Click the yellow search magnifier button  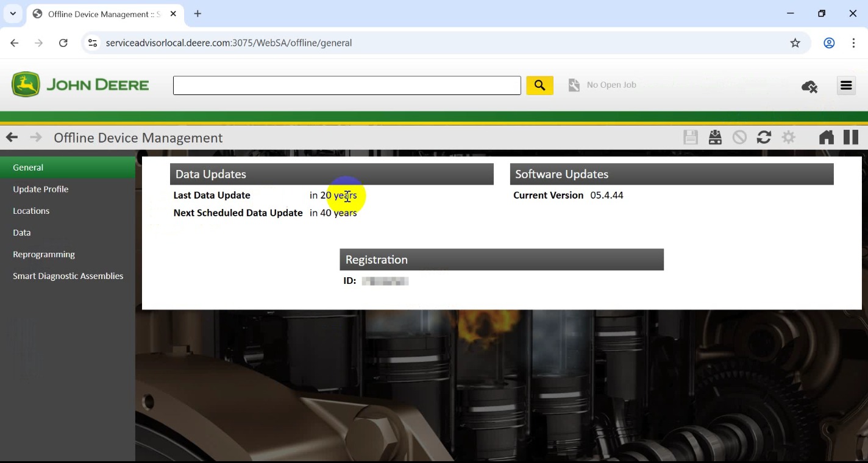pos(539,85)
